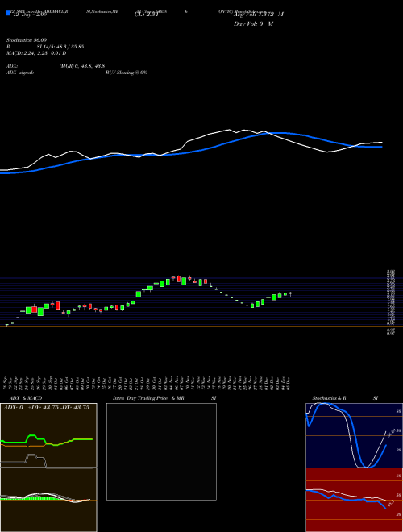Click the 'Stochastics & R' panel heading
Image resolution: width=403 pixels, height=532 pixels.
(x=330, y=398)
